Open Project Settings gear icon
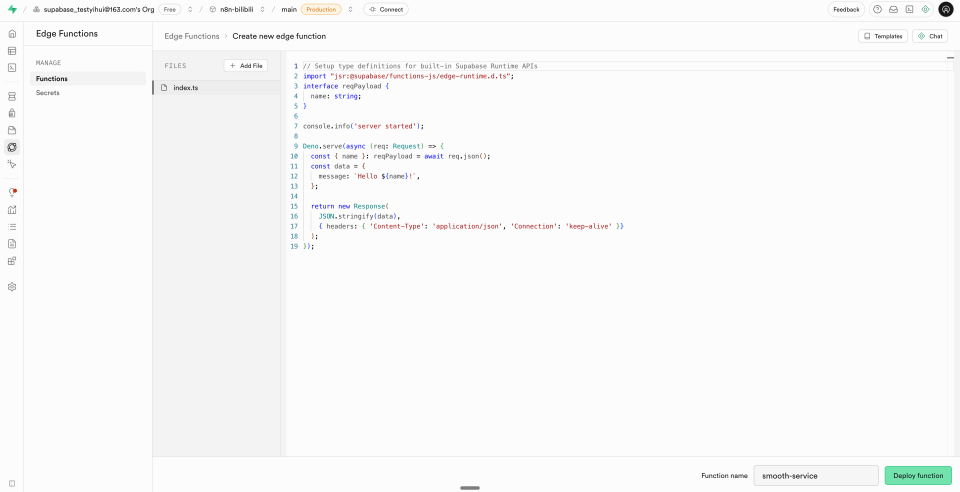Viewport: 960px width, 492px height. (x=12, y=286)
